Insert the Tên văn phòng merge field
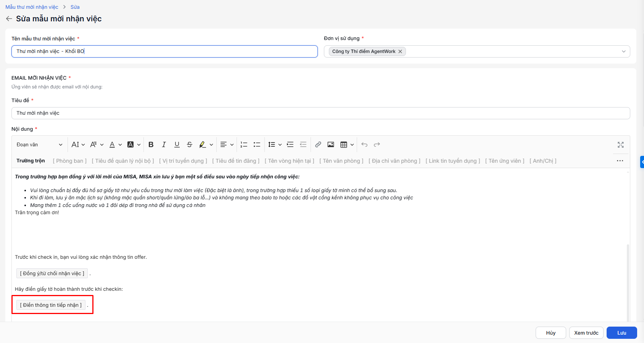 click(x=341, y=161)
